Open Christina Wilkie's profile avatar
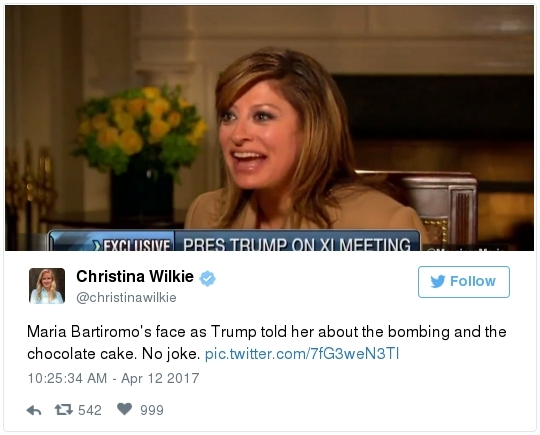 47,286
